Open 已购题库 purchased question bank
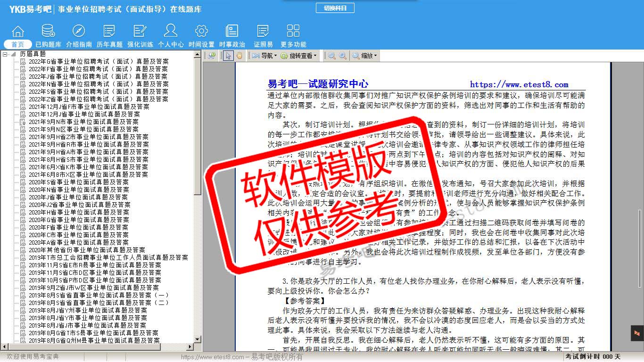Image resolution: width=644 pixels, height=362 pixels. [x=48, y=36]
